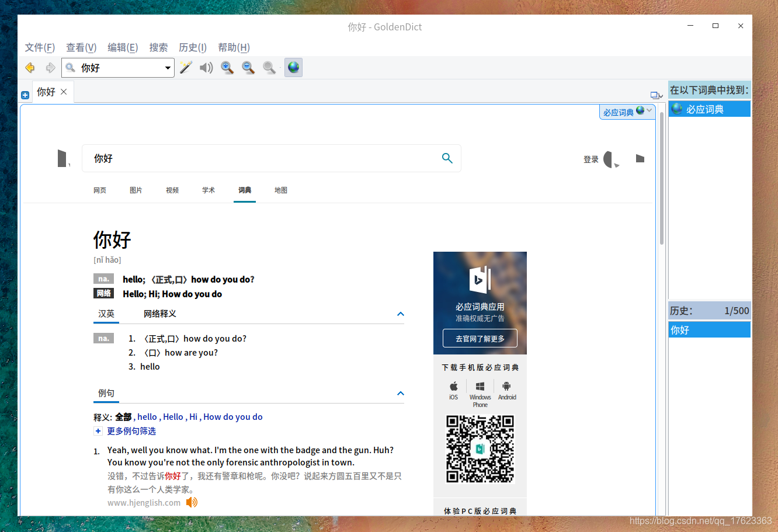Viewport: 778px width, 532px height.
Task: Filter examples by How do you do
Action: [233, 417]
